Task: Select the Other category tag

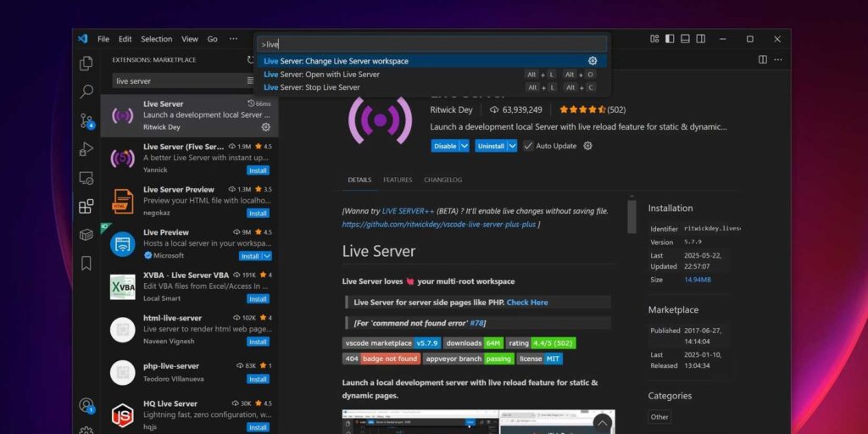Action: point(659,417)
